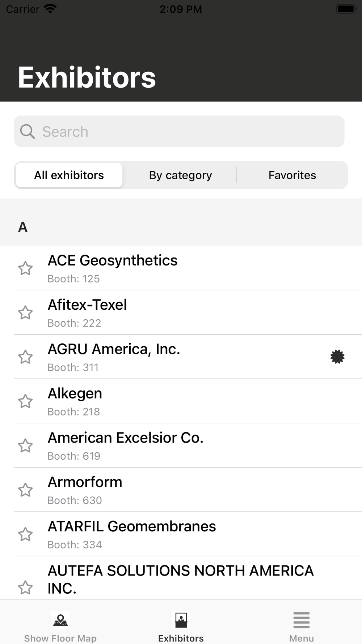Screen dimensions: 362x644
Task: Select the All exhibitors segment
Action: coord(69,175)
